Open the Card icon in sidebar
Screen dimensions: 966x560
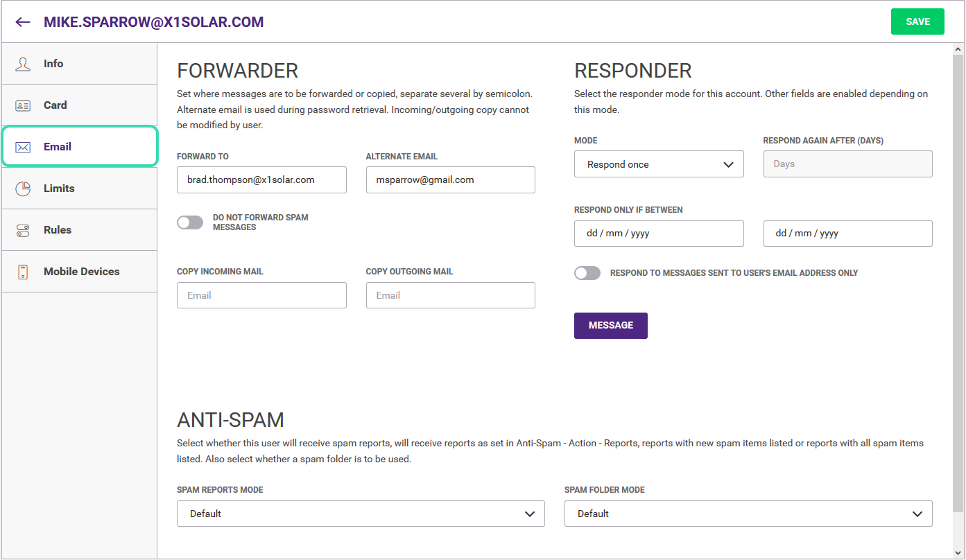(23, 105)
